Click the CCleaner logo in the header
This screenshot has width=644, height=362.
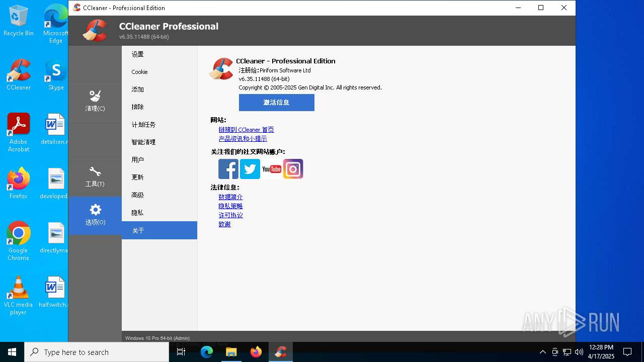95,30
